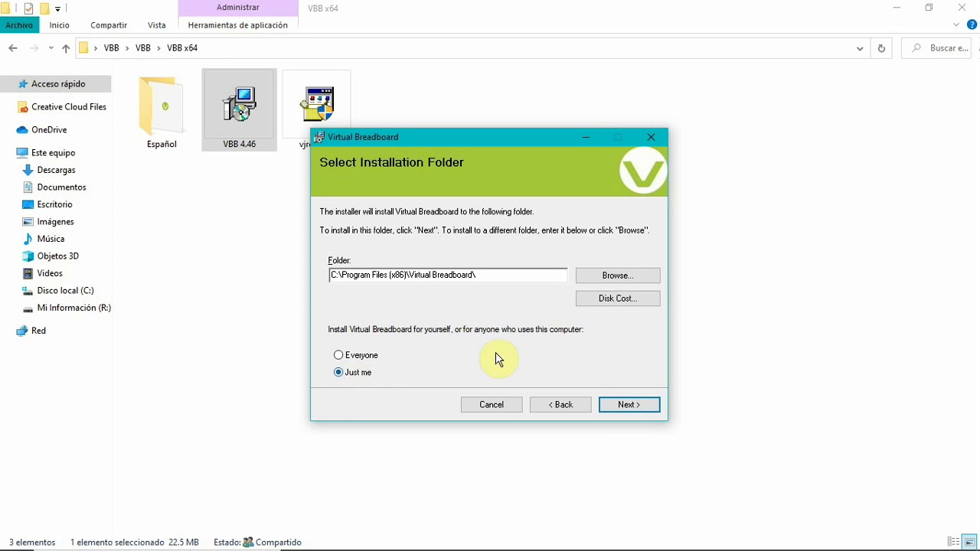Minimize the Virtual Breadboard installer dialog
Screen dimensions: 980x551
click(586, 137)
